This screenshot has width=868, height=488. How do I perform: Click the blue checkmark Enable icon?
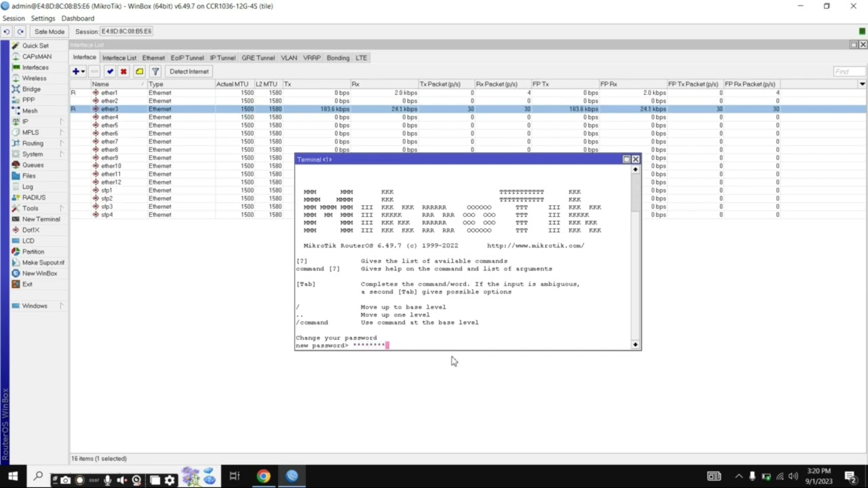[x=110, y=72]
